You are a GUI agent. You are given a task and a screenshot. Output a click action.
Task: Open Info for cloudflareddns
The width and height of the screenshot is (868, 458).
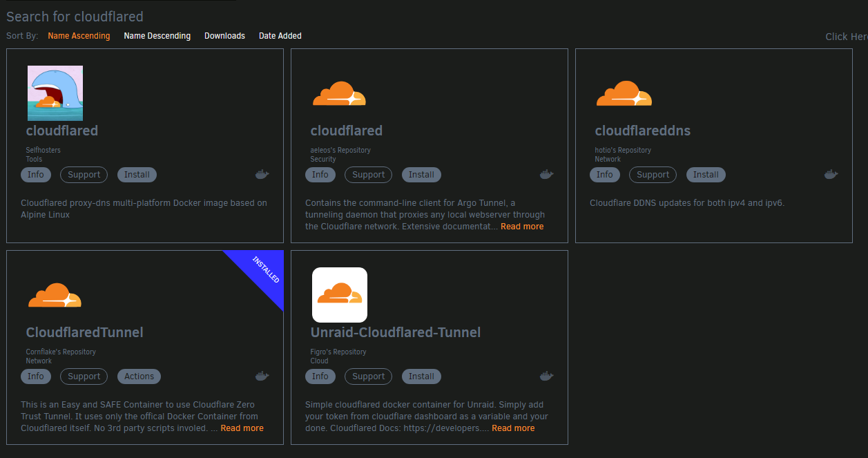pos(605,175)
